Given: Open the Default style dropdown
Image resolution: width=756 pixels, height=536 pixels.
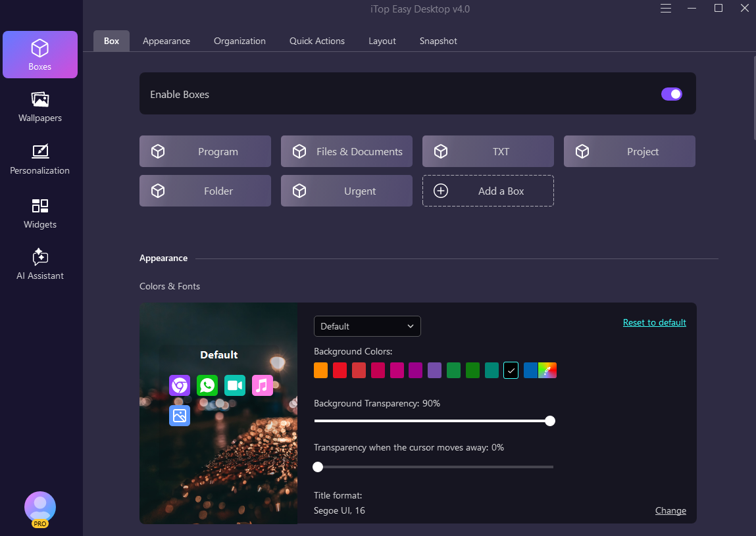Looking at the screenshot, I should click(x=367, y=326).
